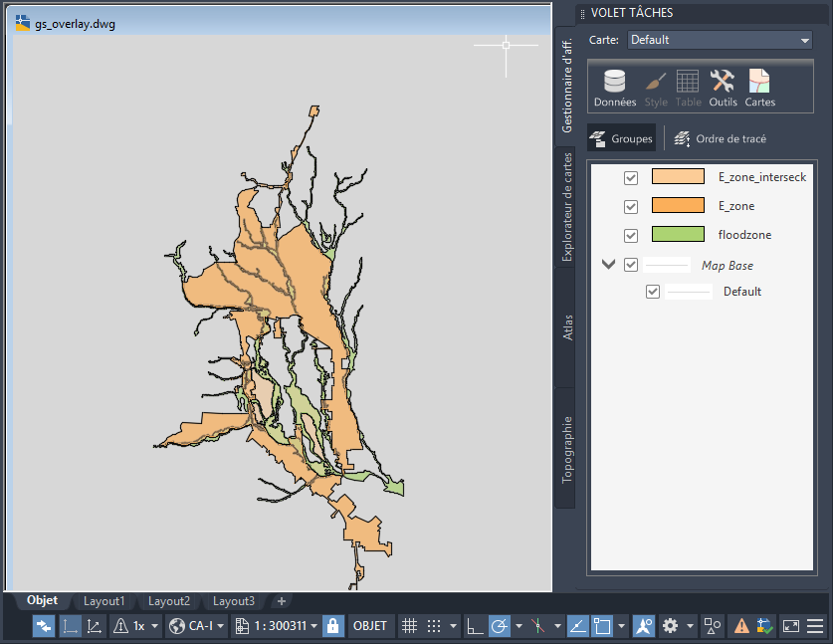Uncheck the Map Base layer checkbox

[x=630, y=266]
